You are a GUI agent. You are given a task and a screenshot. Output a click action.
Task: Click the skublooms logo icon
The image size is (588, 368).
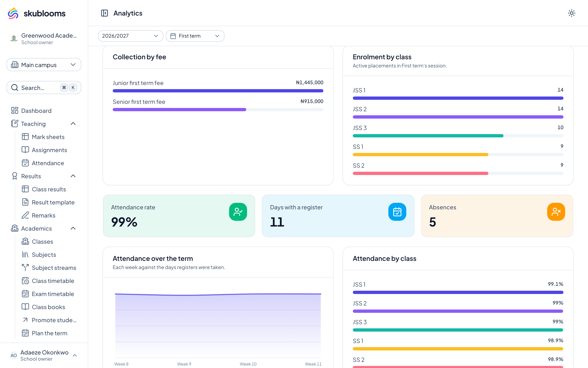[13, 13]
